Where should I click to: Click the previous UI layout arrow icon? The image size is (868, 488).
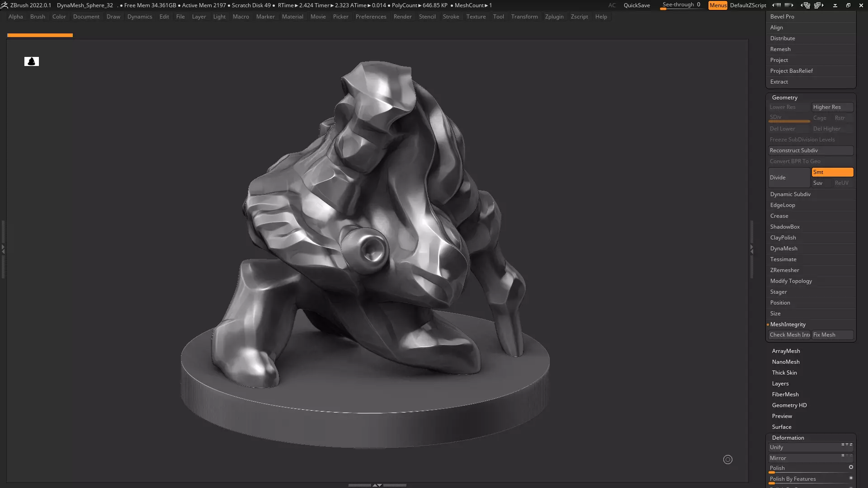(805, 5)
